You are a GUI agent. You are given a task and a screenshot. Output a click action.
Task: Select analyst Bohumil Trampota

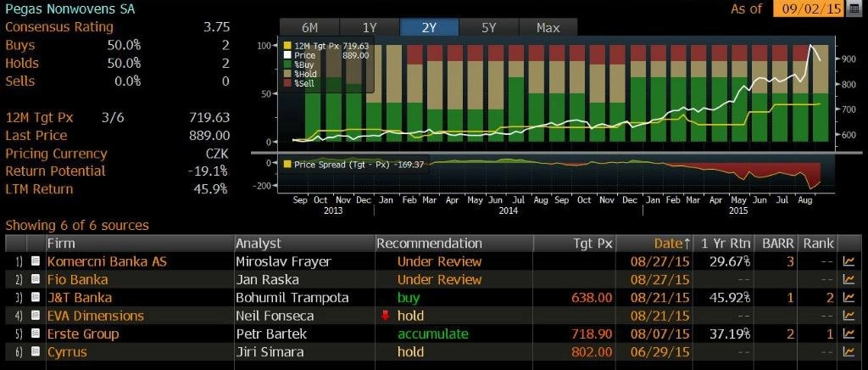click(292, 298)
